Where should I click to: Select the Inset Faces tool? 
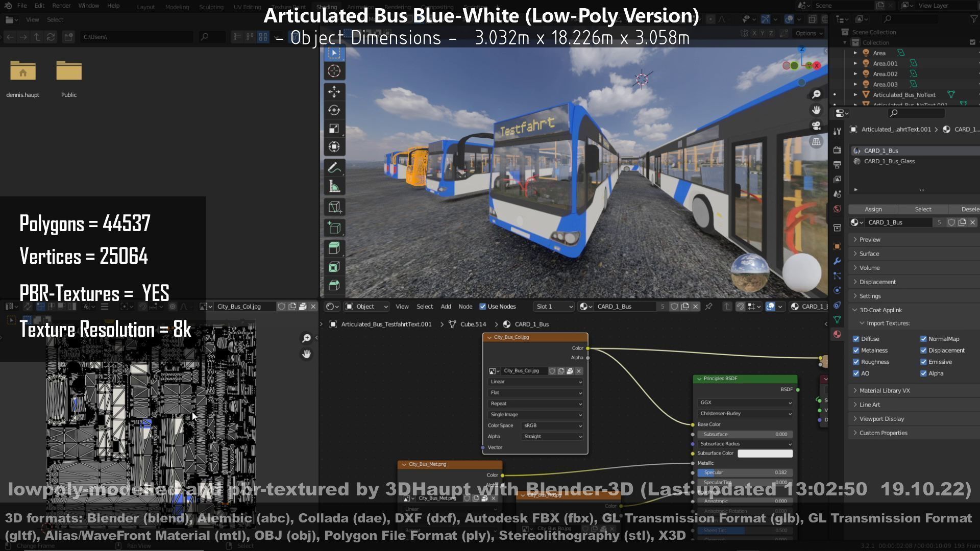point(334,267)
